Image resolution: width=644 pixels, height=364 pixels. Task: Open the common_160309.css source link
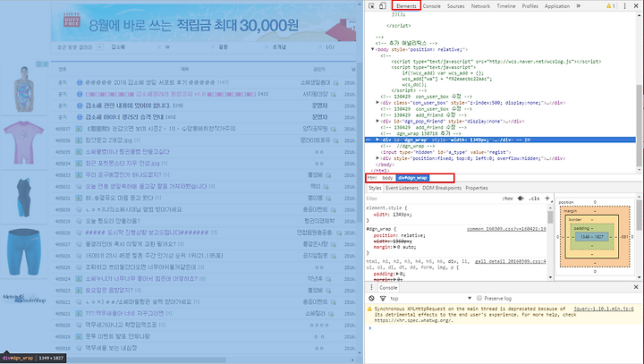[x=506, y=229]
